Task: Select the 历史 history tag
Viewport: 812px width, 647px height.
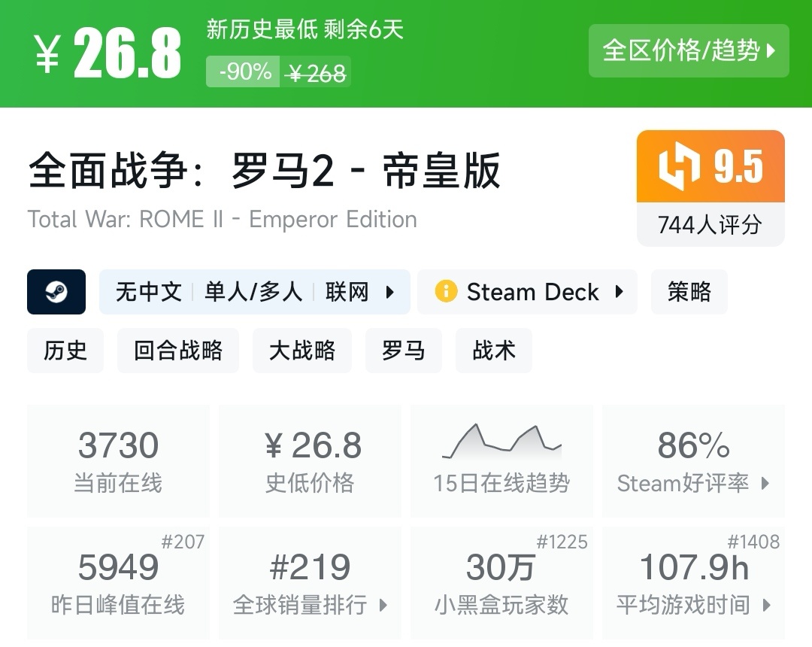Action: [x=65, y=351]
